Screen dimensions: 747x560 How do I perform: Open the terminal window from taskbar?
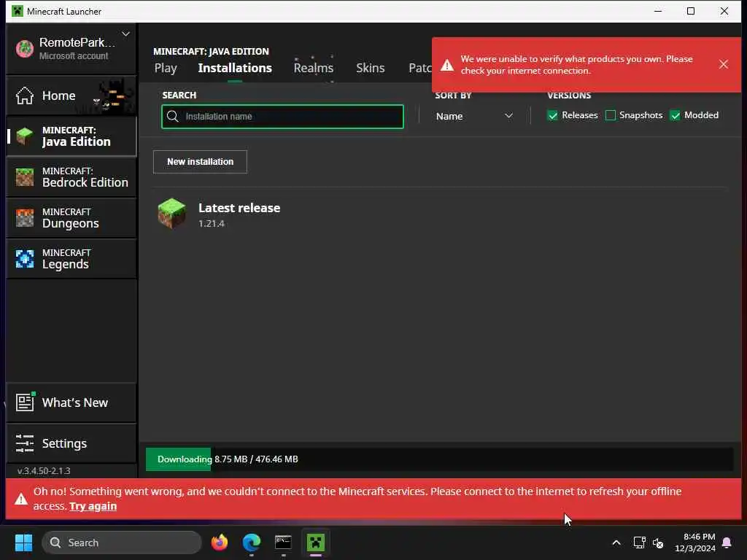click(x=283, y=542)
